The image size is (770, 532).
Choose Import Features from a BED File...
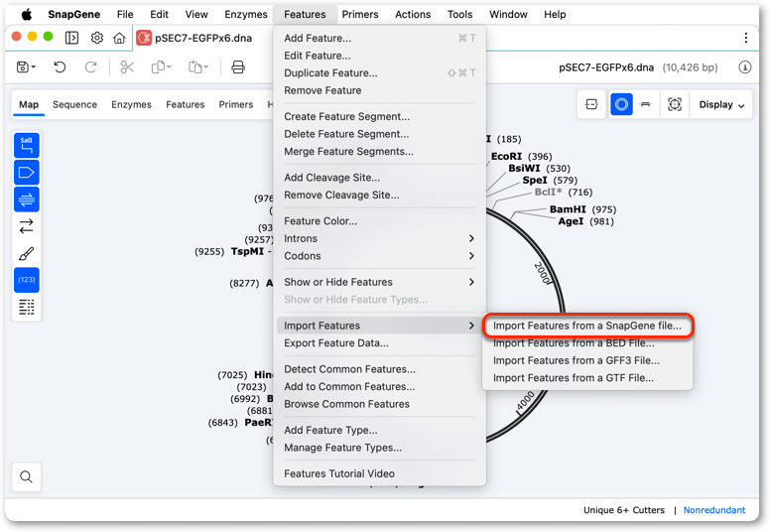pyautogui.click(x=587, y=343)
